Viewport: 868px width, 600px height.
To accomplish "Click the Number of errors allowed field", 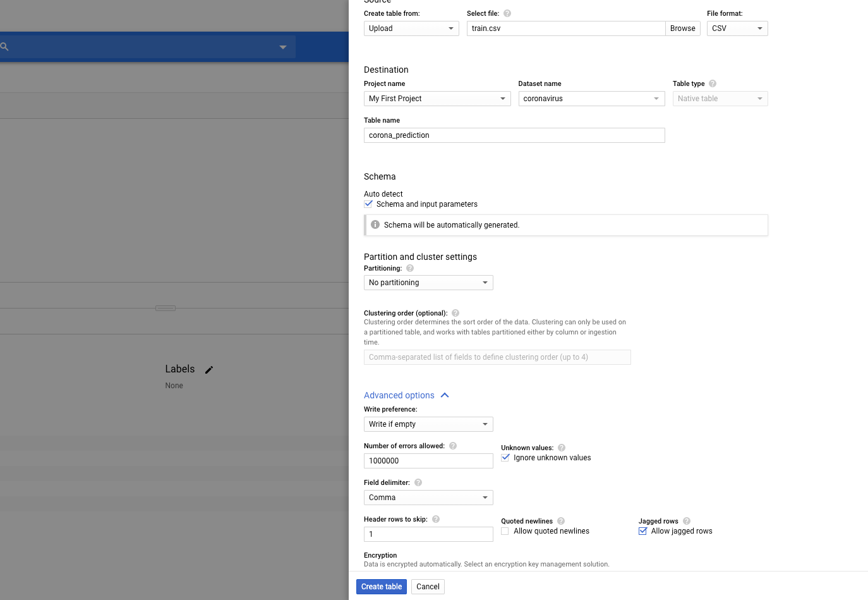I will (428, 461).
